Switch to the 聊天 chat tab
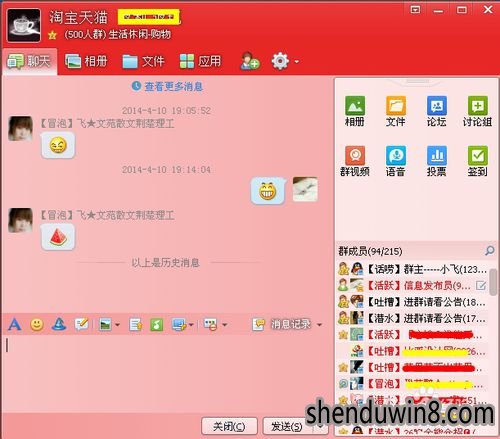Viewport: 500px width, 439px height. [x=29, y=62]
